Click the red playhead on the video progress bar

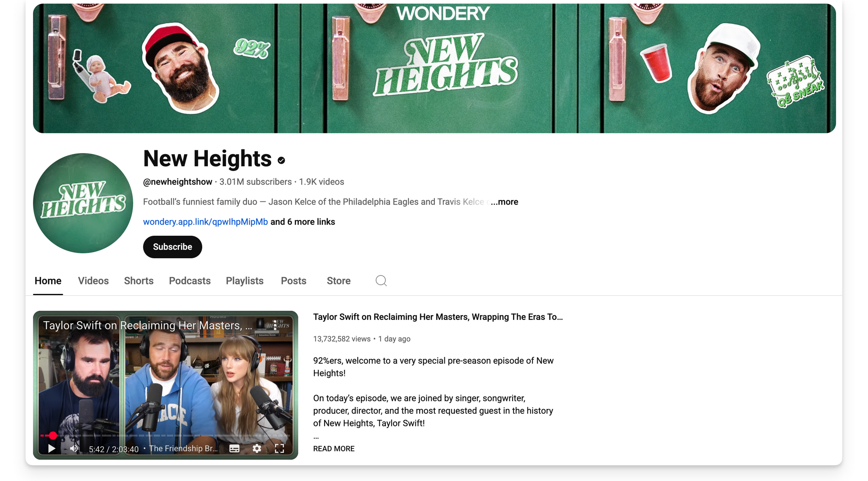(x=53, y=435)
